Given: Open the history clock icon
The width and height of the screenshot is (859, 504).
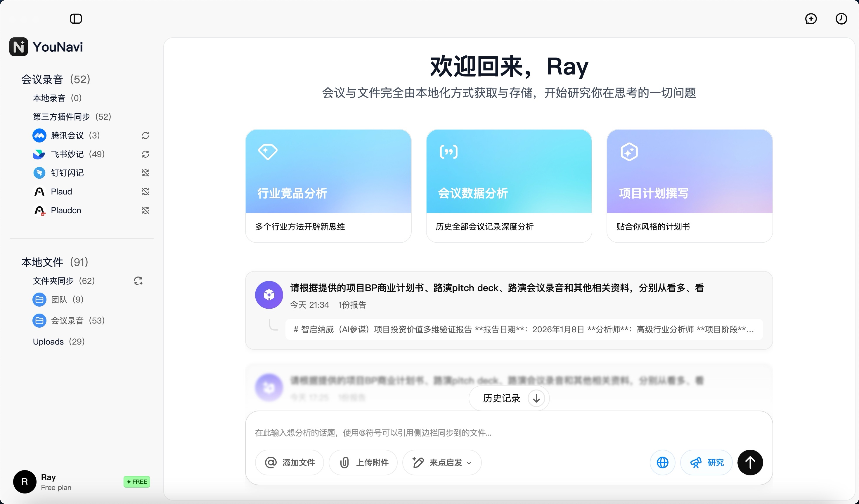Looking at the screenshot, I should click(841, 19).
